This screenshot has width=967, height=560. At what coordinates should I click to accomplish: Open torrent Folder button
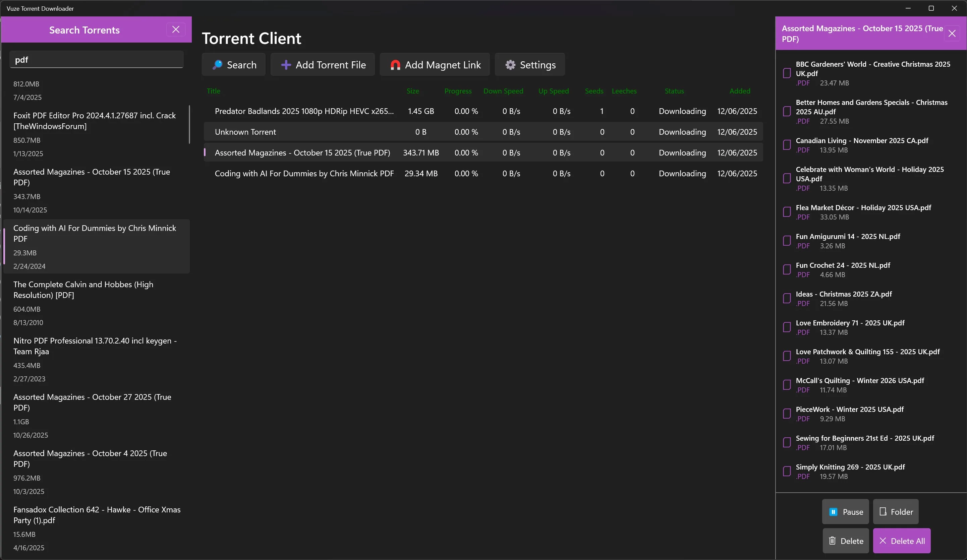[x=896, y=512]
